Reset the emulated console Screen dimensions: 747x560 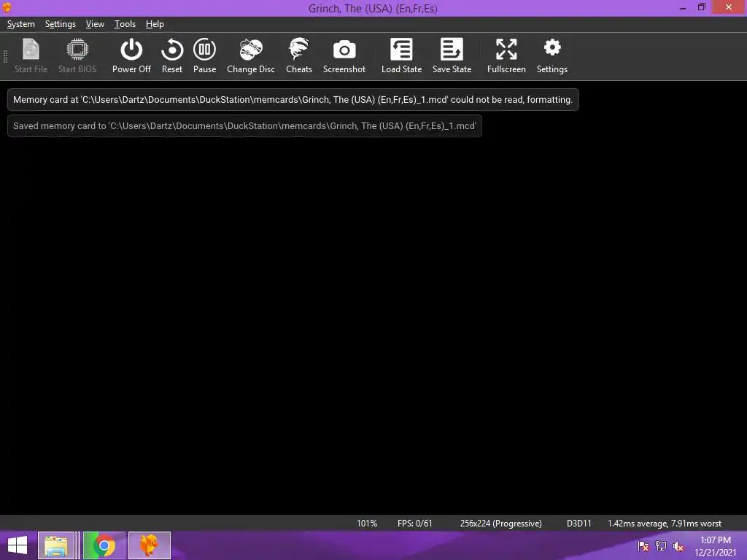pos(172,55)
